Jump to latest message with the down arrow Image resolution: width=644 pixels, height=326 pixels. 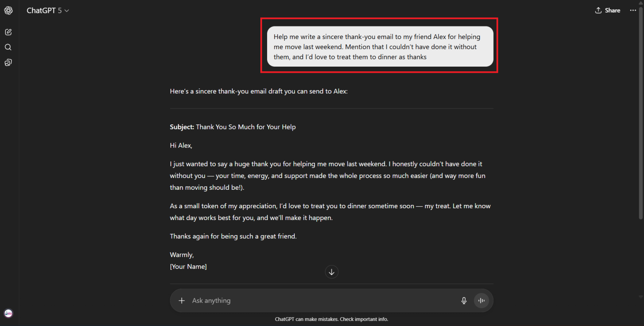[331, 272]
